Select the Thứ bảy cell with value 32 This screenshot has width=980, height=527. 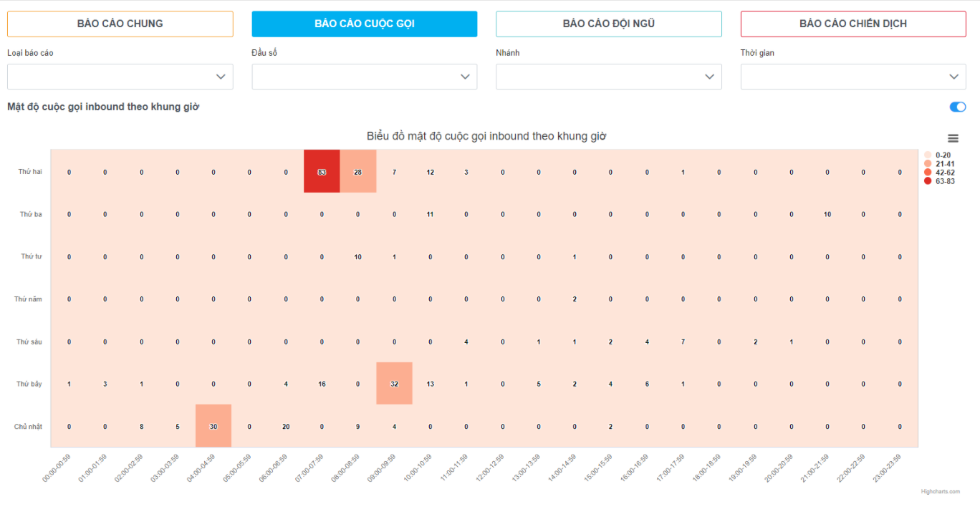tap(394, 384)
